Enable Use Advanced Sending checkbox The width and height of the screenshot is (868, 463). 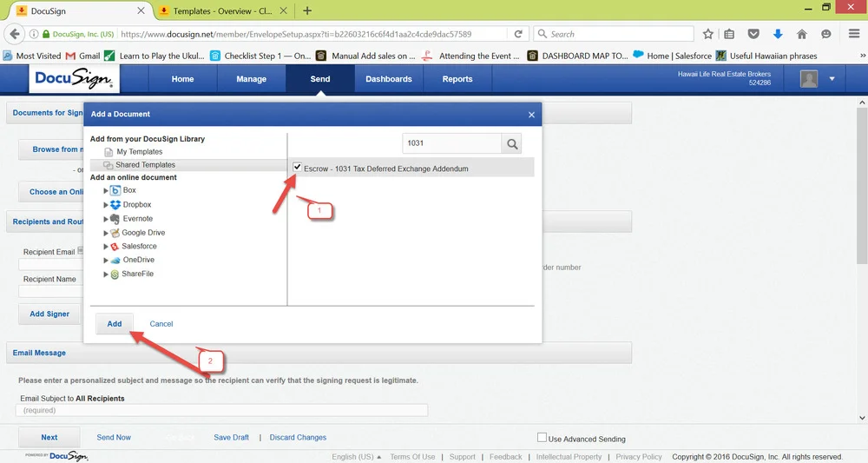click(542, 438)
